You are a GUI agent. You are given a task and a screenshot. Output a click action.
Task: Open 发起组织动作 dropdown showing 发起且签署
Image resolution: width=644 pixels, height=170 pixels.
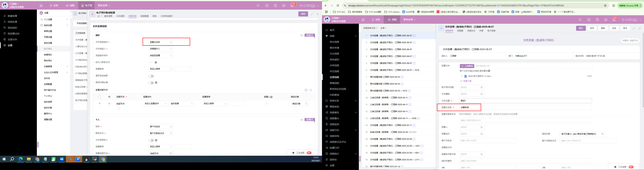pos(161,55)
